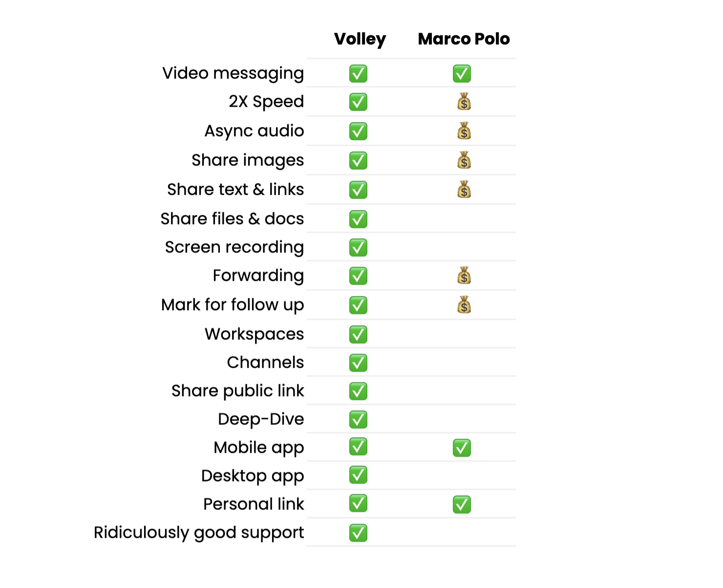Click the Share files & docs row label
The image size is (723, 588).
pos(233,219)
